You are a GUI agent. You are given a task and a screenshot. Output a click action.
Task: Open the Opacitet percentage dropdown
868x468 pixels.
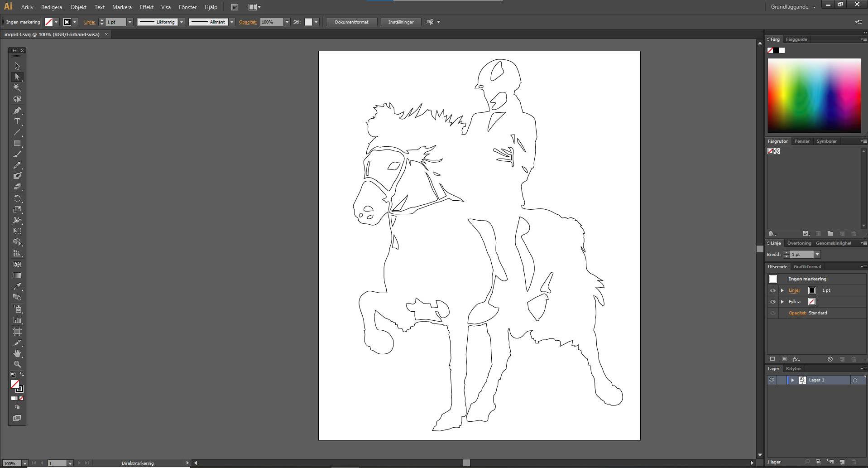pyautogui.click(x=287, y=22)
